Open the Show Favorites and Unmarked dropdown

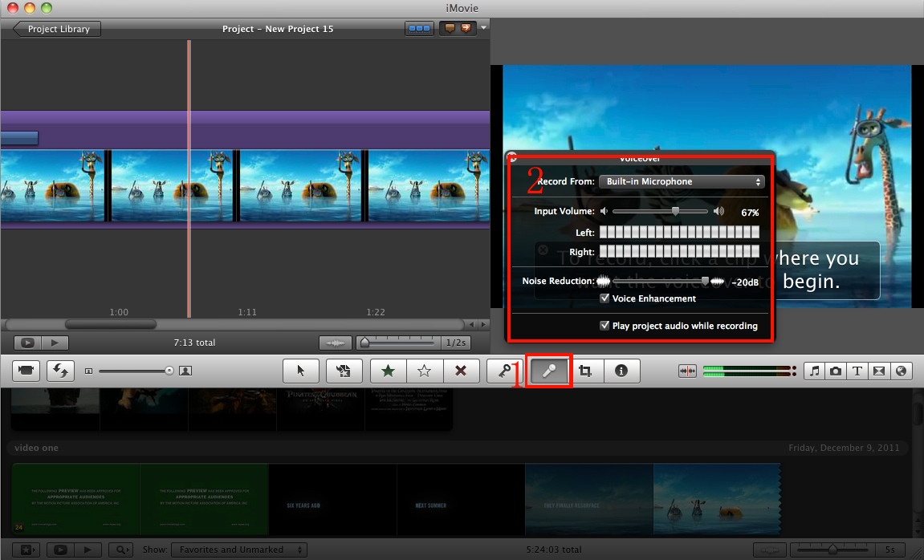pos(238,550)
